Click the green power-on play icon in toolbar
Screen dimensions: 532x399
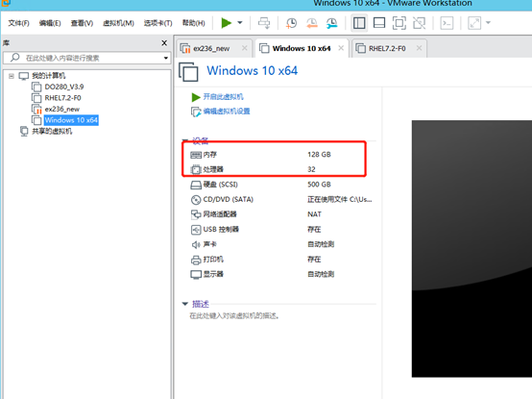(x=226, y=23)
